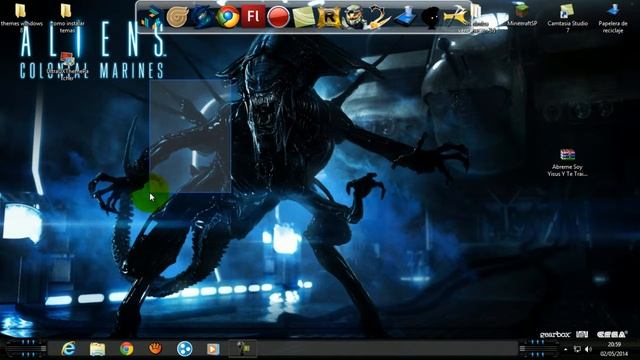Open the media player icon on the taskbar
This screenshot has width=640, height=360.
[x=213, y=349]
